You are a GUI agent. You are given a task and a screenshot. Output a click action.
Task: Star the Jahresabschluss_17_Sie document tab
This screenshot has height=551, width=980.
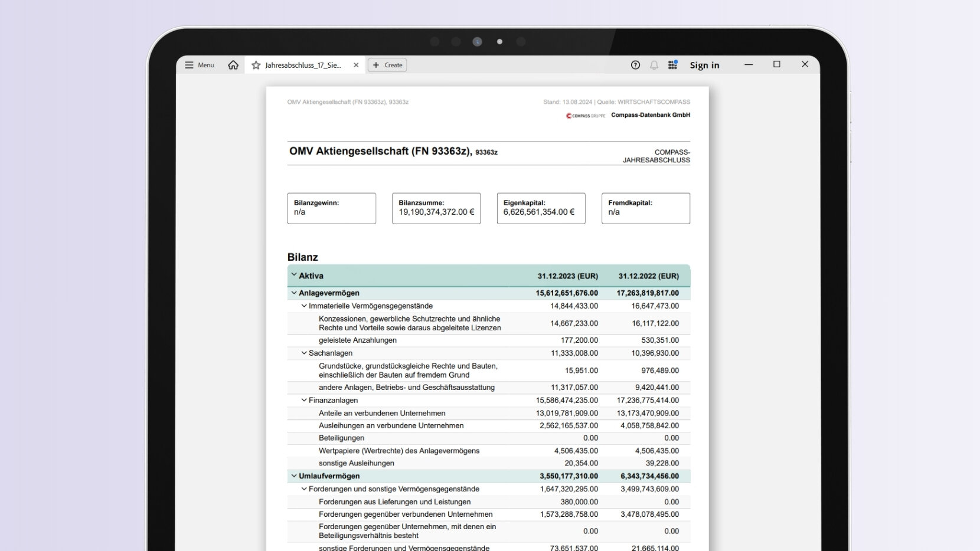(256, 65)
